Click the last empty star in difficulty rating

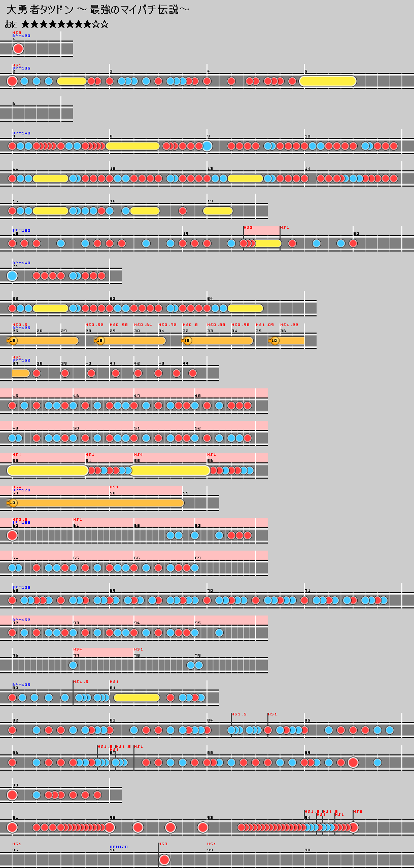click(x=105, y=24)
